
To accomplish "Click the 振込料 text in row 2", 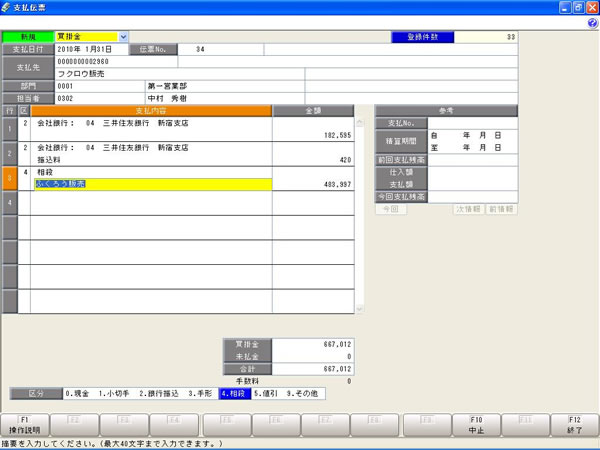I will pos(49,160).
